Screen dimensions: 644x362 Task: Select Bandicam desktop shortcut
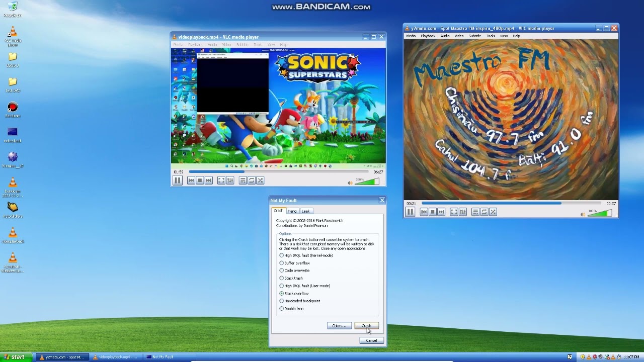(x=13, y=110)
